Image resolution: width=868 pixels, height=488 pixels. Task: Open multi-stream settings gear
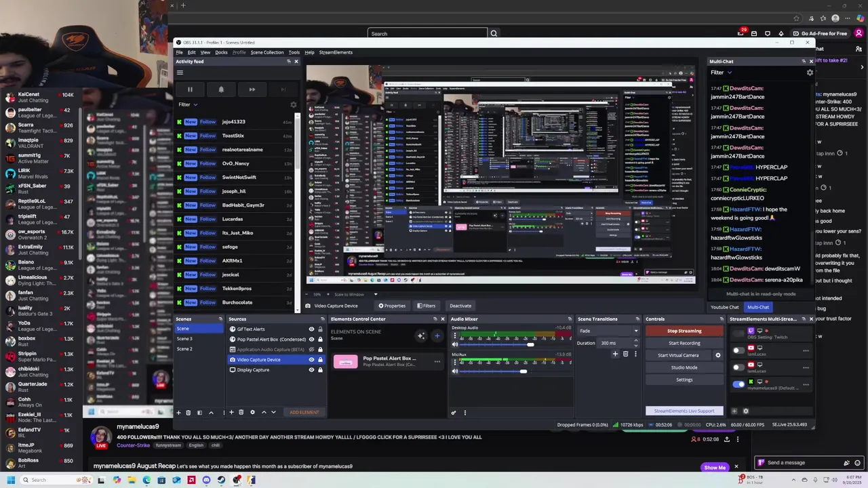(745, 411)
